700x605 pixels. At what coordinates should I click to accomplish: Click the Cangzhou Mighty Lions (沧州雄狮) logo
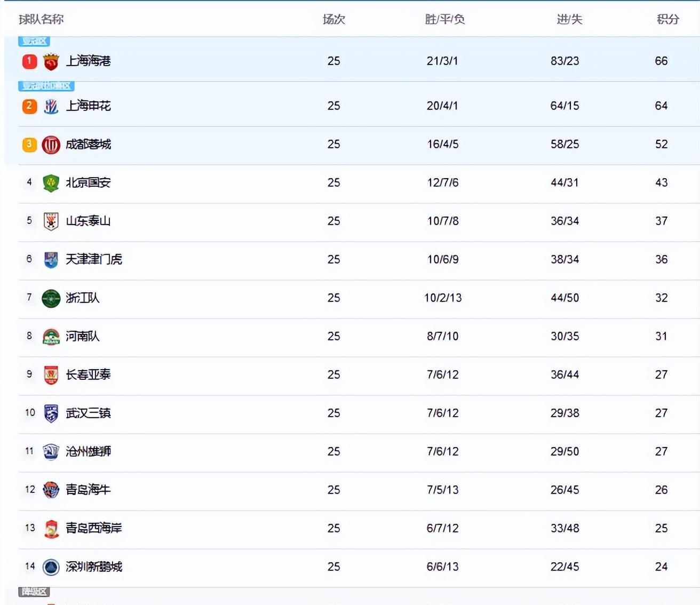click(51, 452)
